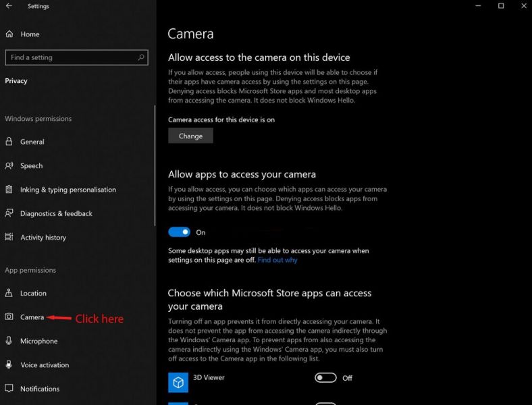
Task: Select Camera in App permissions list
Action: pyautogui.click(x=32, y=317)
